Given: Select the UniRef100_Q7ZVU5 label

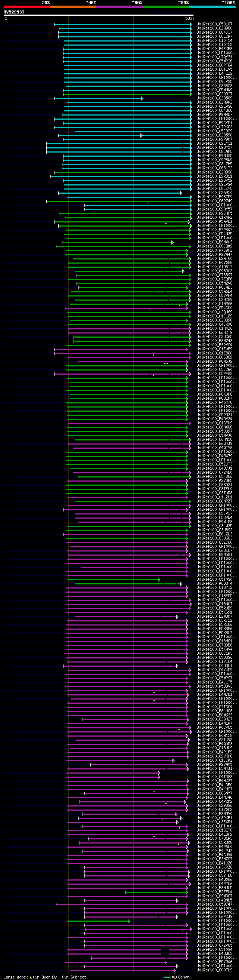Looking at the screenshot, I should tap(215, 946).
